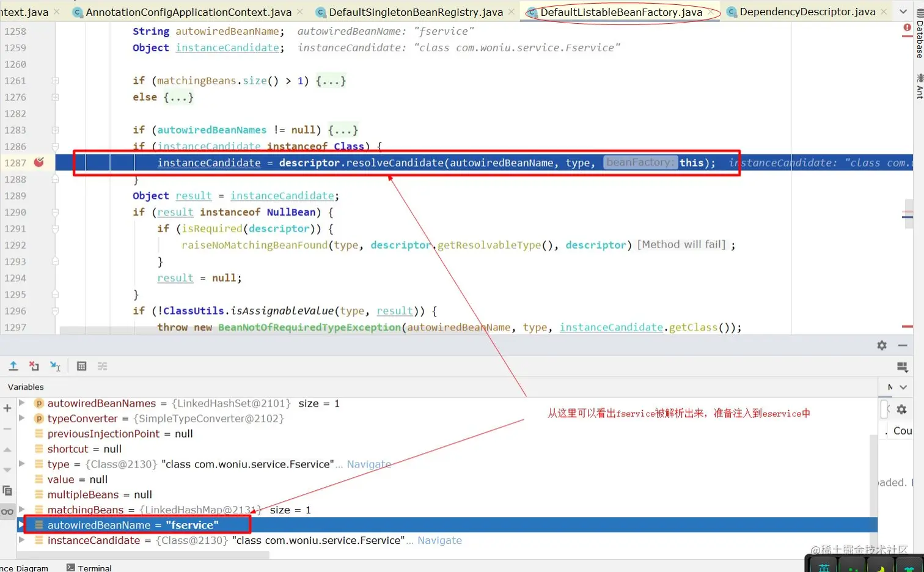Open debug panel settings gear
Viewport: 924px width, 572px height.
tap(882, 345)
